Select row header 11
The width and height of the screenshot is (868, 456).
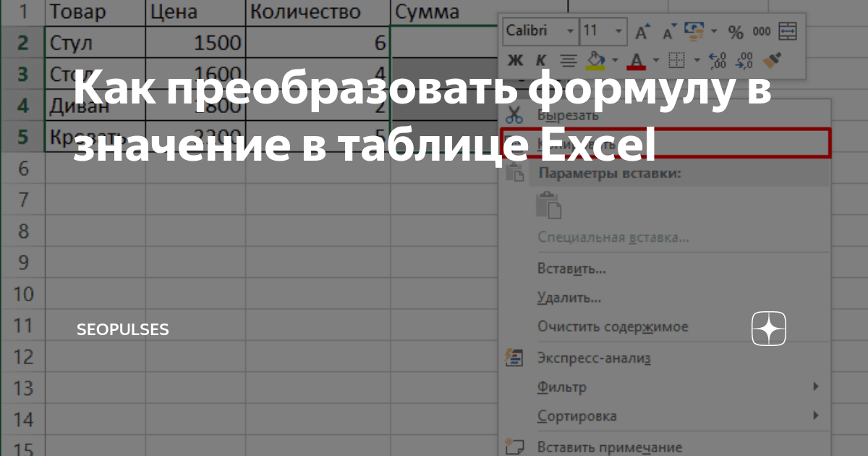(x=22, y=326)
